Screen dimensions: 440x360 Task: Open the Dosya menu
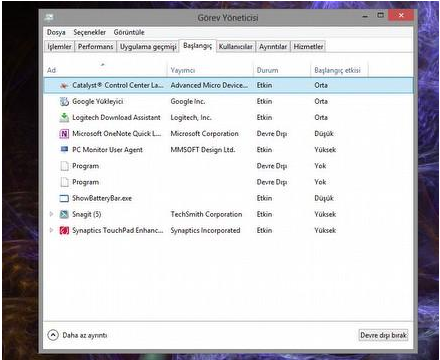click(x=56, y=32)
